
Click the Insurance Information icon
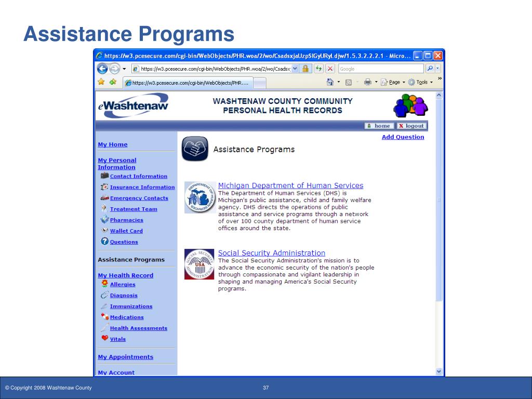[104, 187]
